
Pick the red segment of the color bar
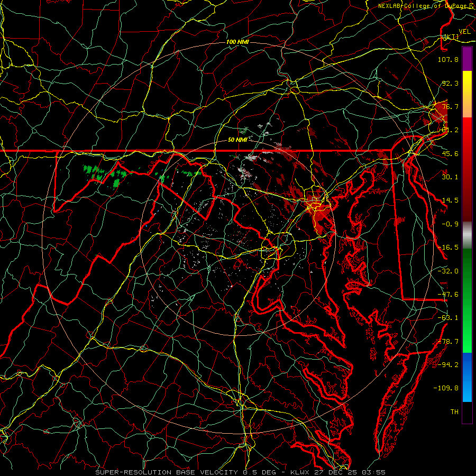(467, 170)
